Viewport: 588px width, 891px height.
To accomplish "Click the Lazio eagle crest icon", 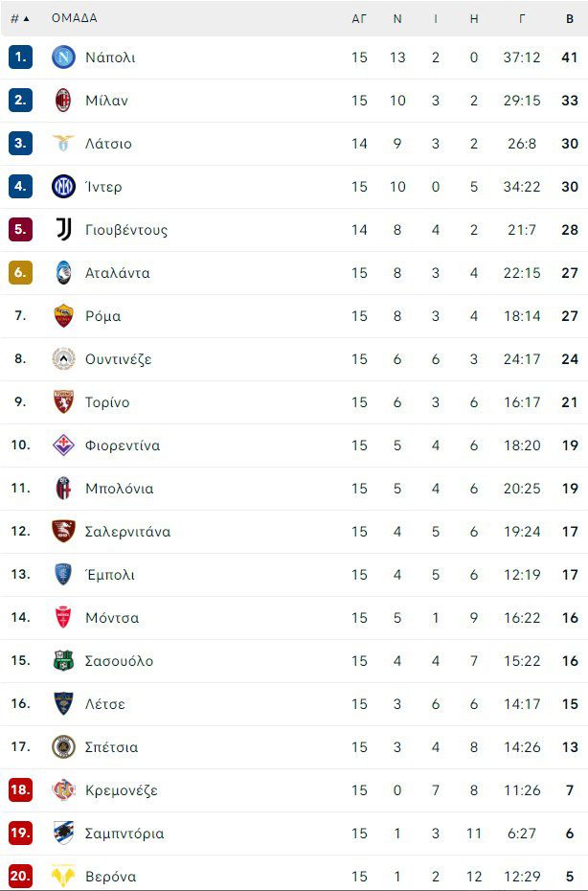I will pos(63,144).
